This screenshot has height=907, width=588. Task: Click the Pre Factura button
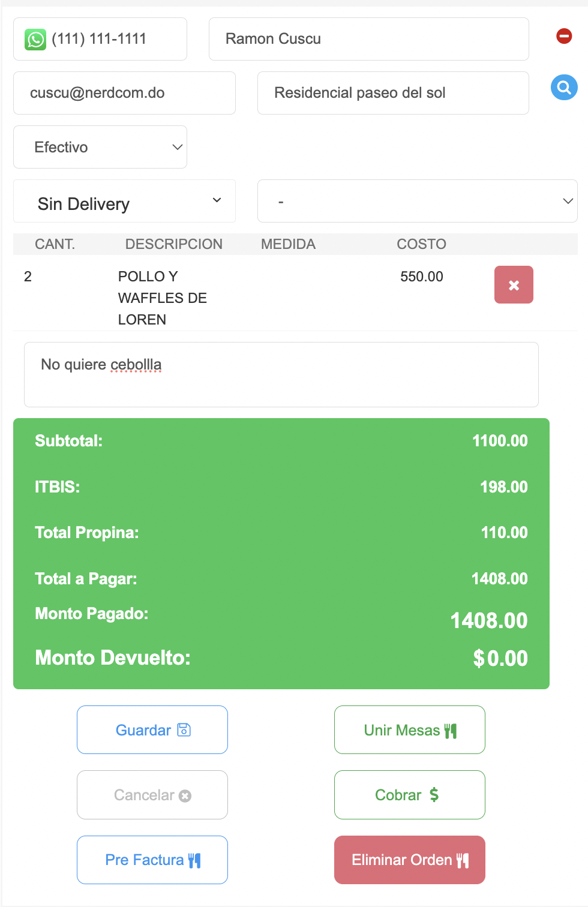coord(152,860)
